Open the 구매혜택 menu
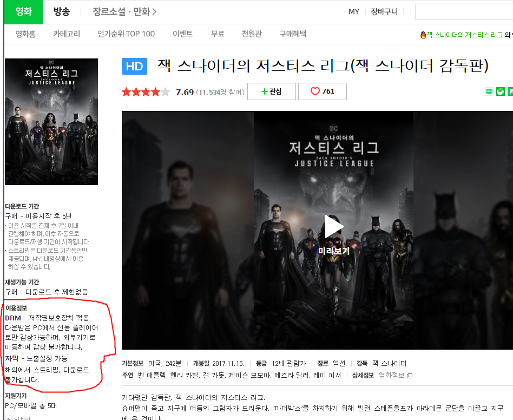Viewport: 513px width, 420px height. tap(293, 34)
